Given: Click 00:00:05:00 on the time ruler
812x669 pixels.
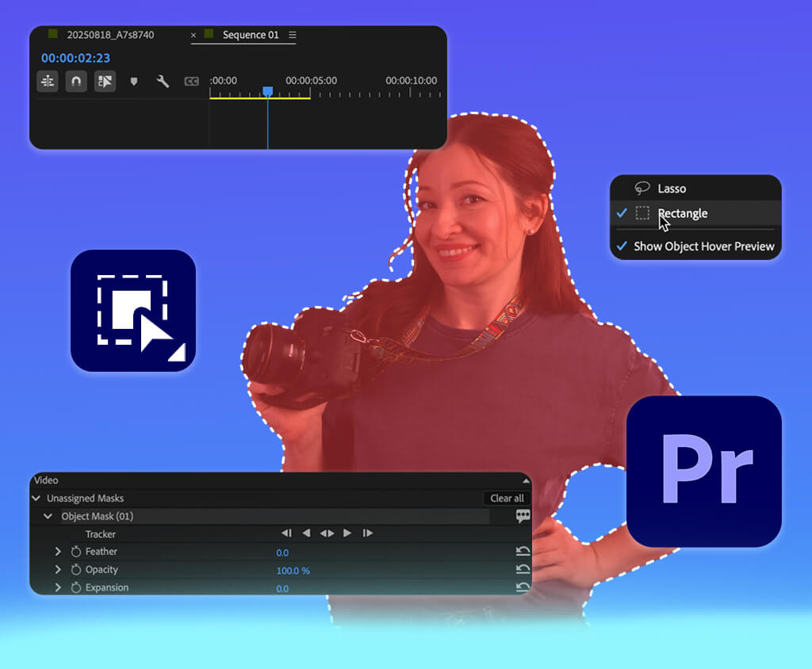Looking at the screenshot, I should [x=311, y=80].
